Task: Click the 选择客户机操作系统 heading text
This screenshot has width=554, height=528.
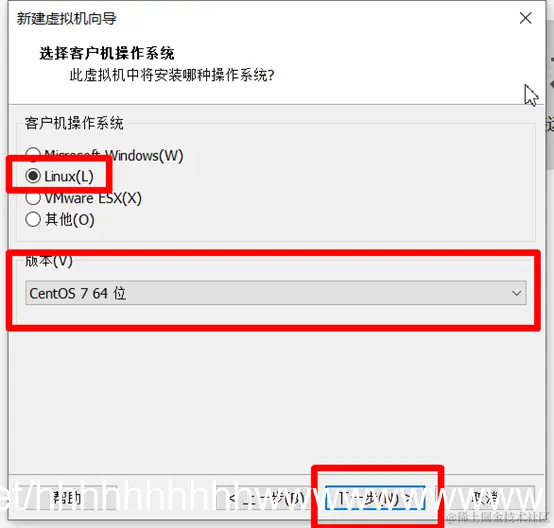Action: 107,53
